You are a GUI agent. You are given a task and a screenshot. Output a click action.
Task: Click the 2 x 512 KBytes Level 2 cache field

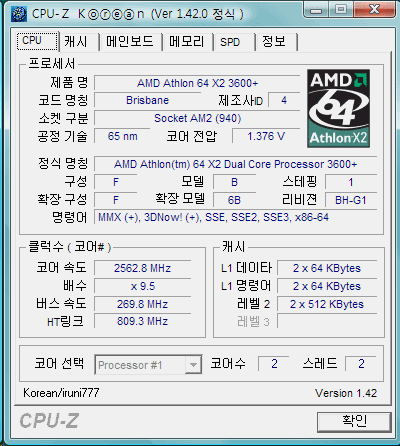pos(327,304)
